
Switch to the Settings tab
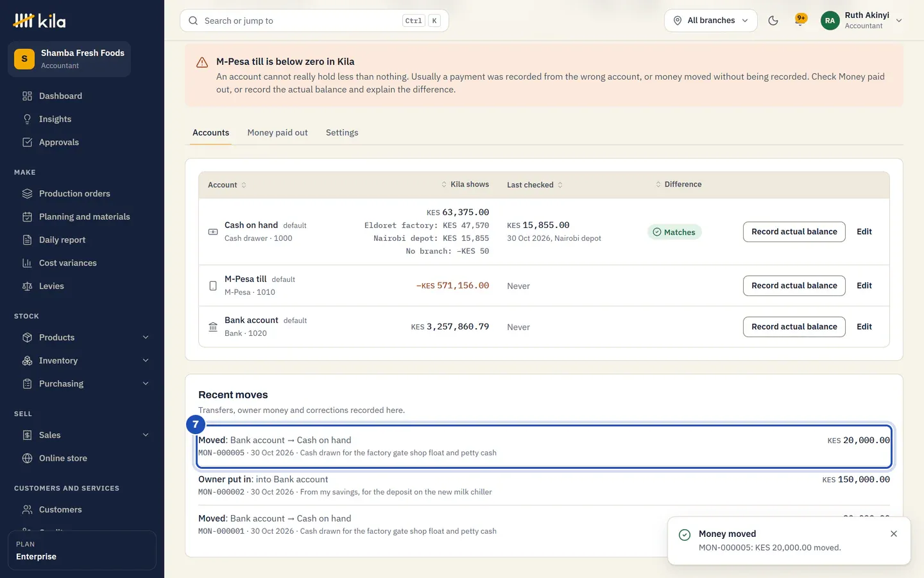[x=342, y=132]
